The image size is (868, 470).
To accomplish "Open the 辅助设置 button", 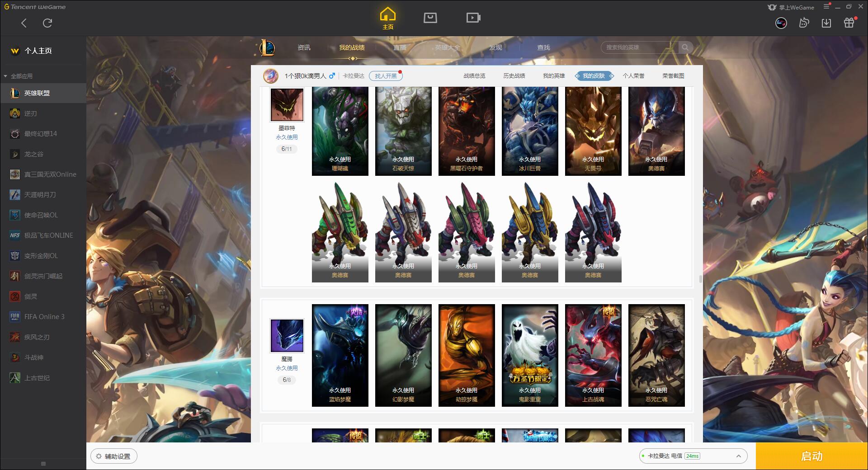I will (113, 456).
